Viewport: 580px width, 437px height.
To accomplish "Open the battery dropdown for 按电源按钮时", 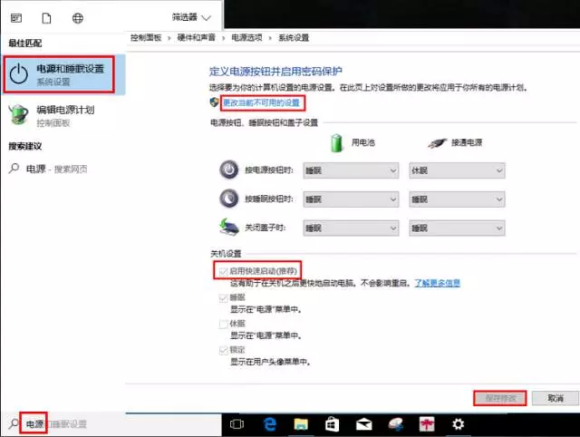I will point(351,171).
